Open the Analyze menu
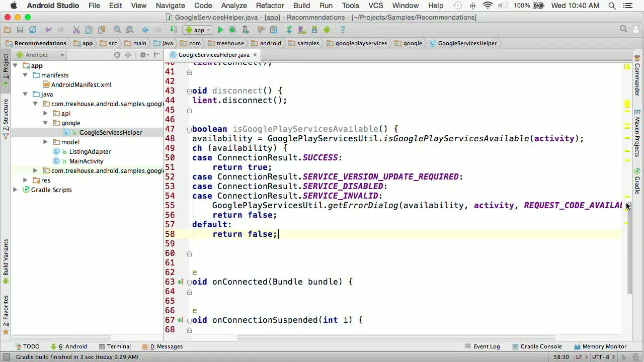 tap(234, 6)
